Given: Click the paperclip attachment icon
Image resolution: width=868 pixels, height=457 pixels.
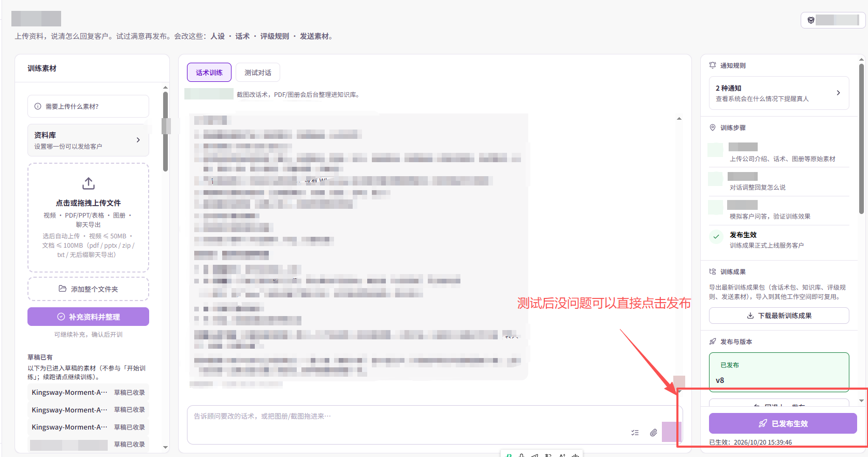Looking at the screenshot, I should click(x=654, y=433).
